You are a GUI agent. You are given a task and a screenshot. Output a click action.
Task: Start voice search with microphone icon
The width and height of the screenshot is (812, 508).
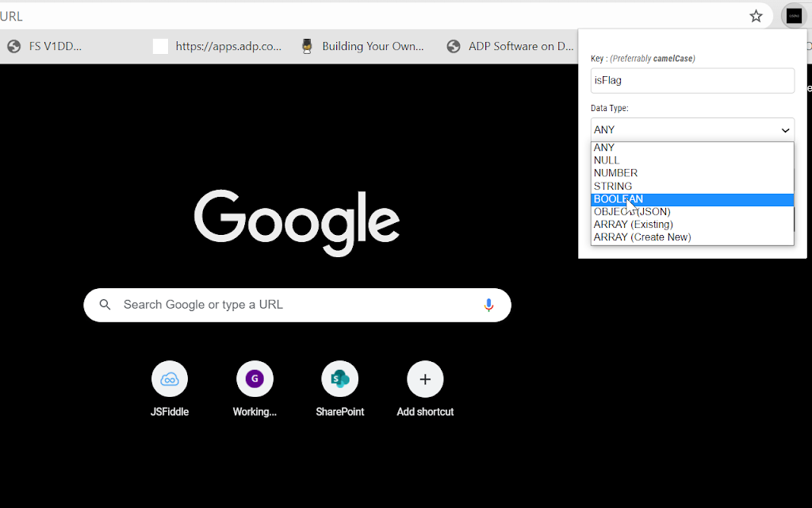pyautogui.click(x=488, y=305)
